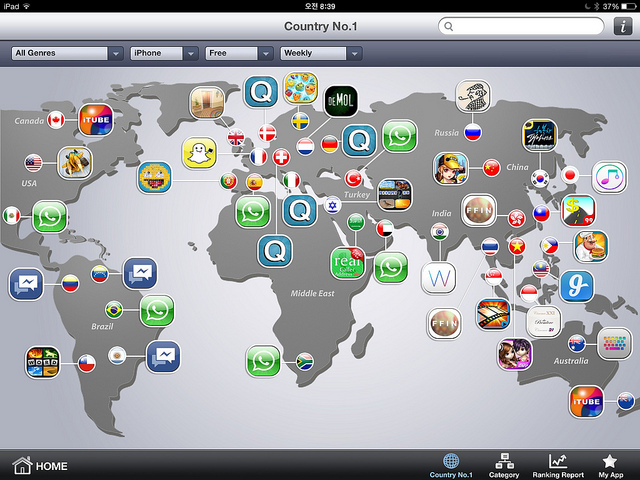Tap the Hong Kong flag
640x480 pixels.
click(x=516, y=218)
